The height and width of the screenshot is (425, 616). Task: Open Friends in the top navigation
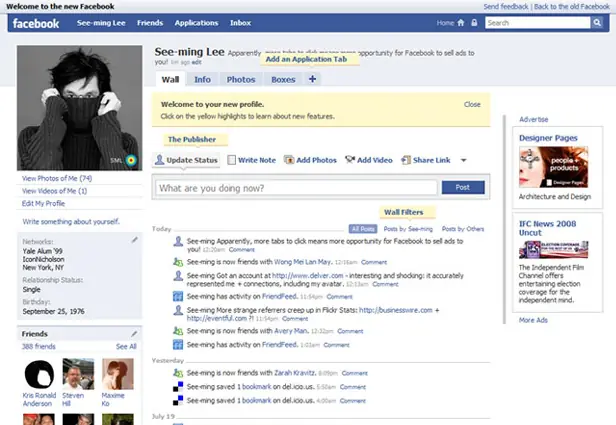click(x=150, y=23)
